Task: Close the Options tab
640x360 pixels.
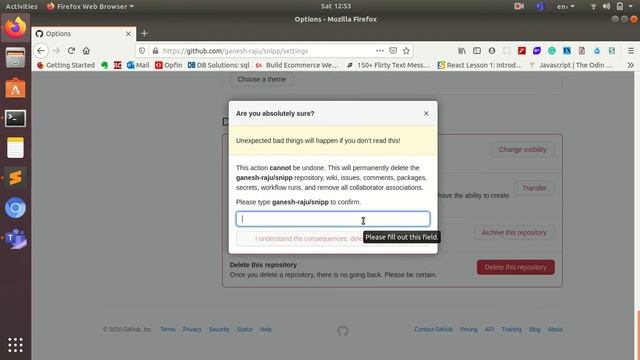Action: (x=128, y=34)
